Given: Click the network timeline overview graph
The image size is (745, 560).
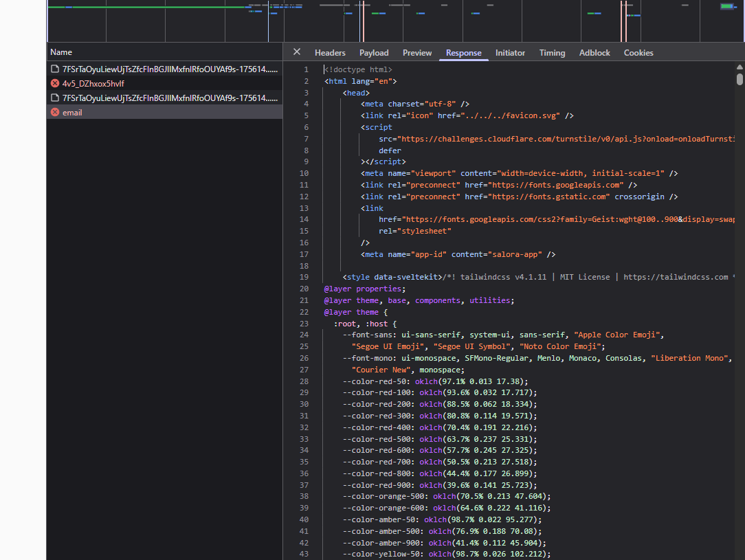Looking at the screenshot, I should (396, 21).
